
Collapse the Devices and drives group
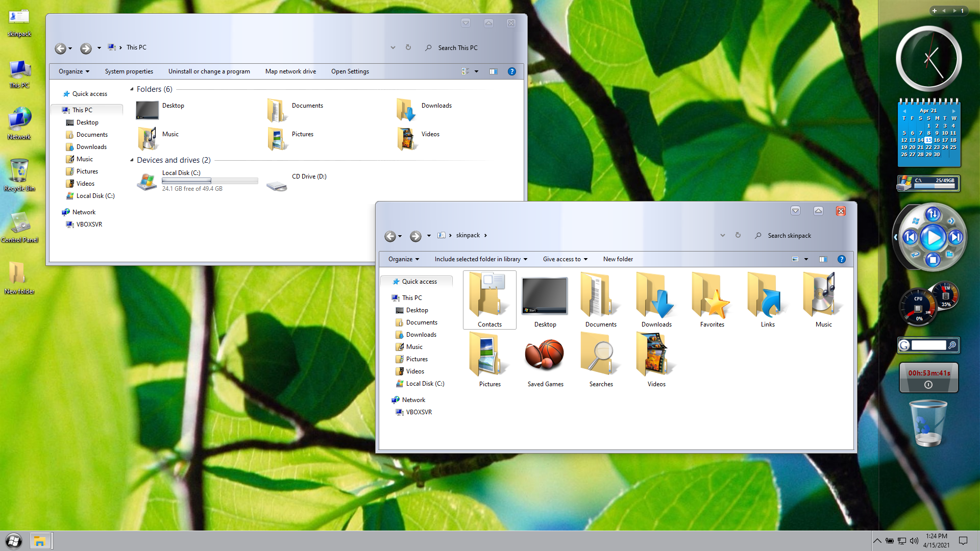point(132,160)
